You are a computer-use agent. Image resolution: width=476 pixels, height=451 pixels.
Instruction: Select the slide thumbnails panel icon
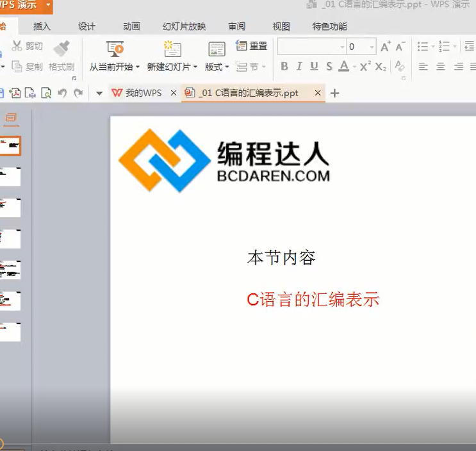(x=11, y=117)
